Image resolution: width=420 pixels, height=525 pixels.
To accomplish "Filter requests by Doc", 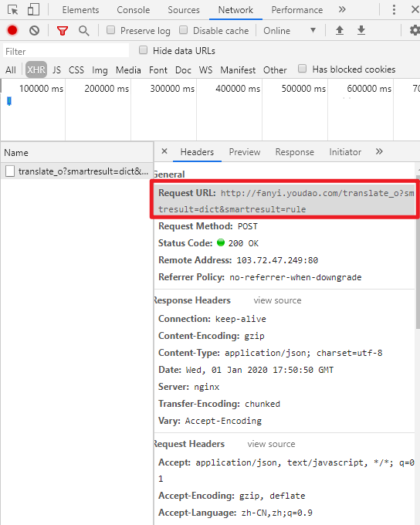I will [183, 70].
